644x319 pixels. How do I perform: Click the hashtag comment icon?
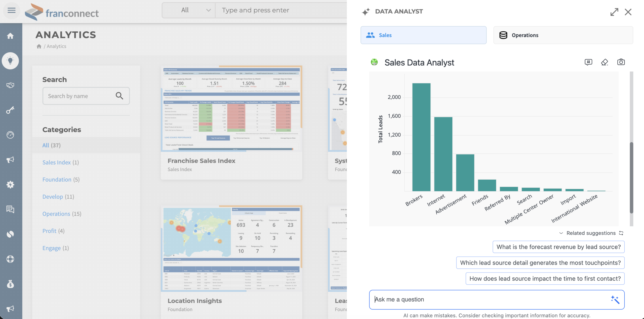[588, 62]
